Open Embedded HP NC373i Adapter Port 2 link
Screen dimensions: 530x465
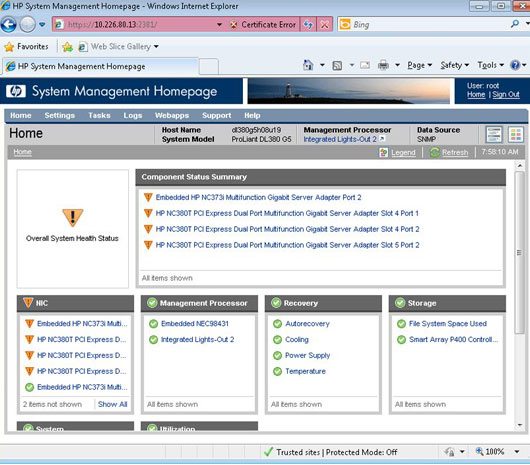(258, 197)
